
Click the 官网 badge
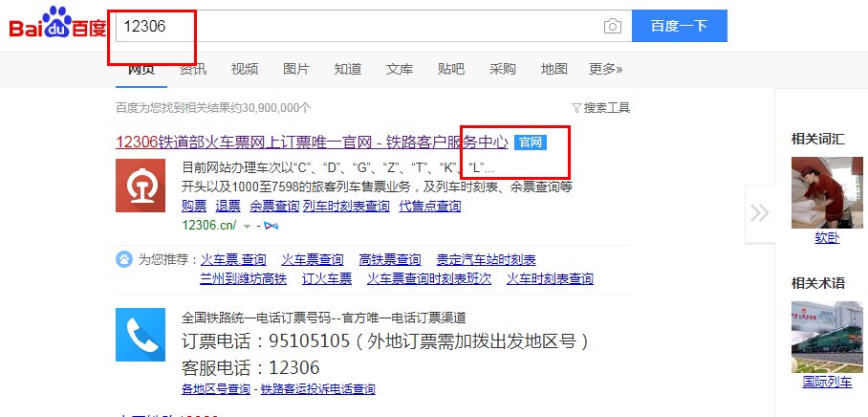[x=531, y=143]
